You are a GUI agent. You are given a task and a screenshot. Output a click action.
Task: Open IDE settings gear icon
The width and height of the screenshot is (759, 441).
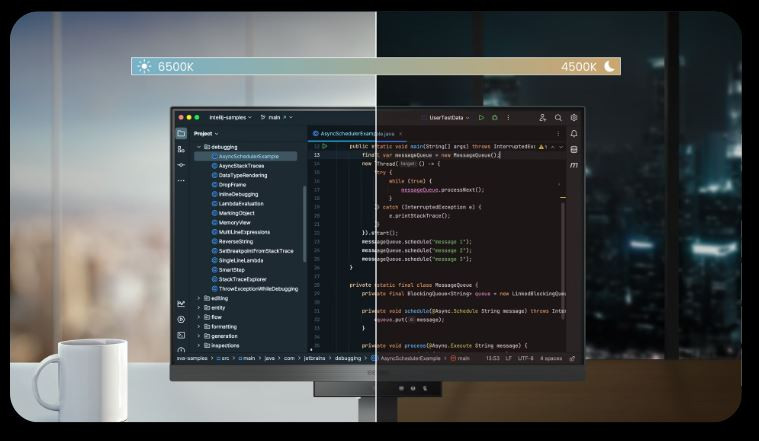click(574, 117)
